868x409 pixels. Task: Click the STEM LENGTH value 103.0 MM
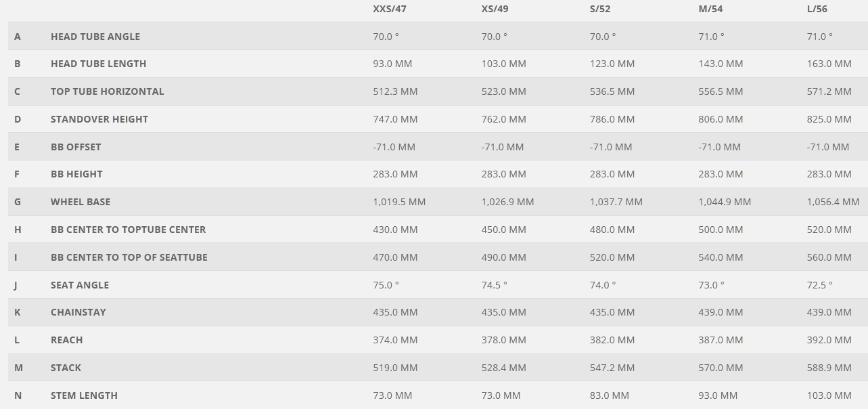tap(829, 395)
